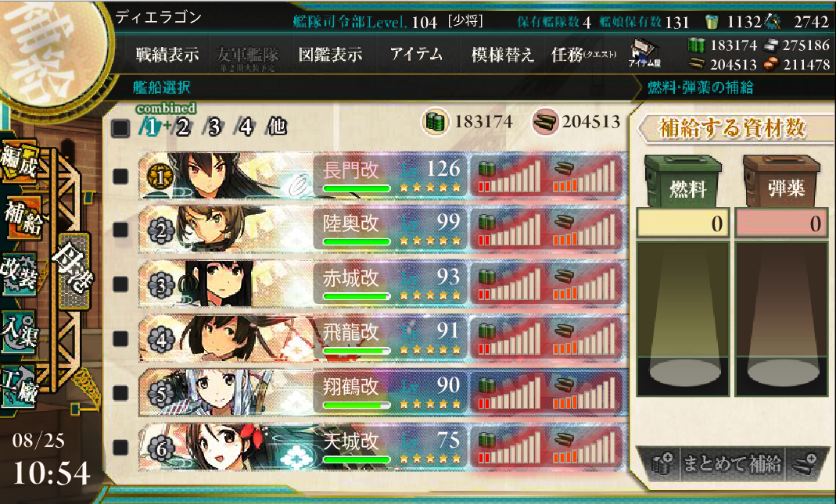Open the 改装 remodel side icon

20,273
